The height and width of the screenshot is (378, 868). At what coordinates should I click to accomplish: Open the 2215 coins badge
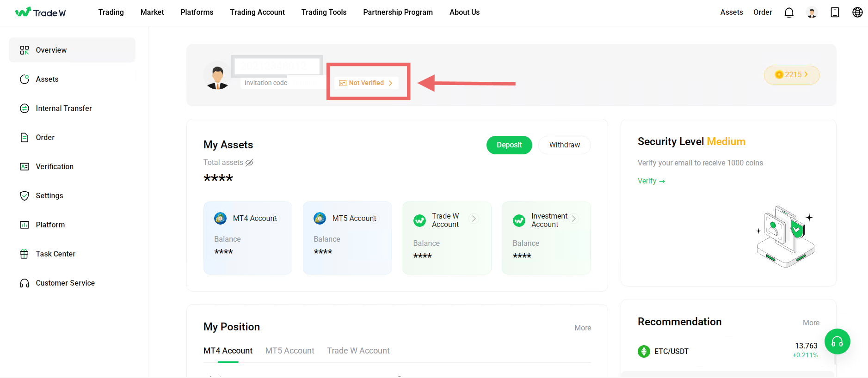click(792, 75)
